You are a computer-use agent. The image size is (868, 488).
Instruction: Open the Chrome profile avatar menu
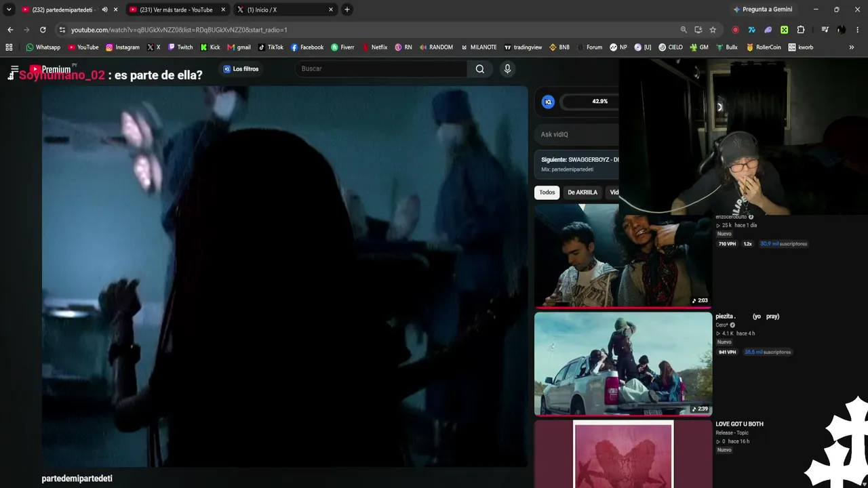point(842,30)
